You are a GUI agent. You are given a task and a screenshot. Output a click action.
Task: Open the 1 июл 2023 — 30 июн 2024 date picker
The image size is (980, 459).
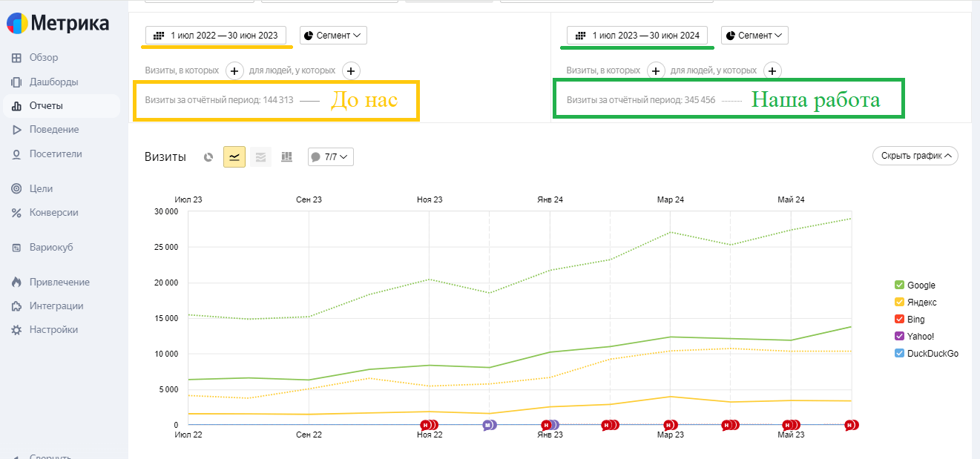click(637, 35)
